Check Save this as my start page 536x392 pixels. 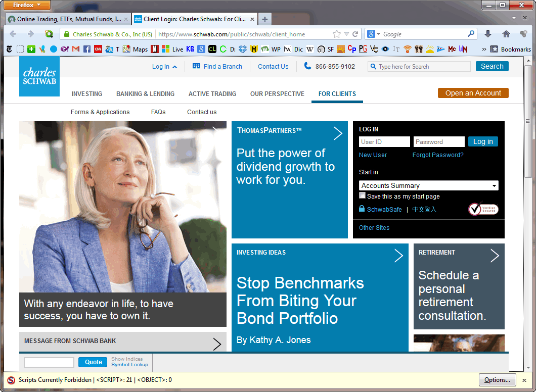pyautogui.click(x=363, y=195)
